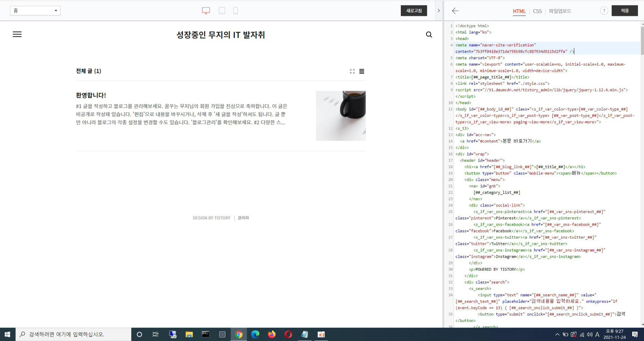Toggle the IME language indicator A

(x=597, y=335)
